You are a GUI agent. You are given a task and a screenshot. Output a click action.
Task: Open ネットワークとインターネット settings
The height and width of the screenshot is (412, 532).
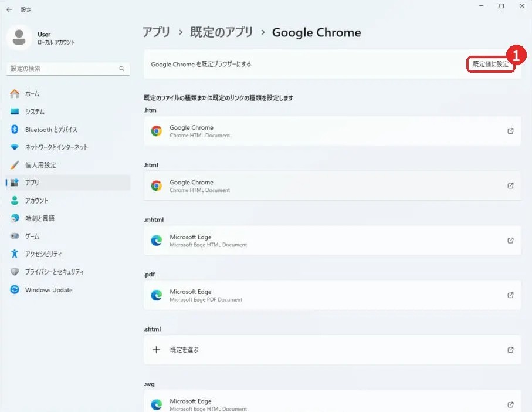pos(68,147)
